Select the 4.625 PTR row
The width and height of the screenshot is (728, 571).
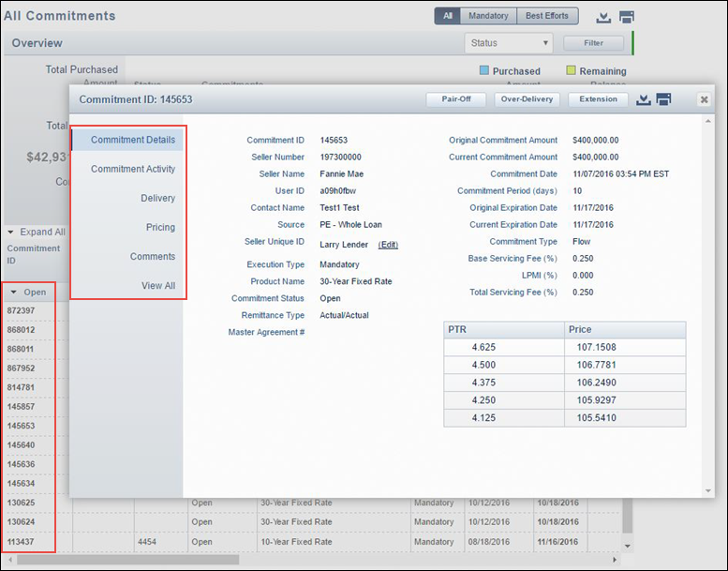point(565,348)
